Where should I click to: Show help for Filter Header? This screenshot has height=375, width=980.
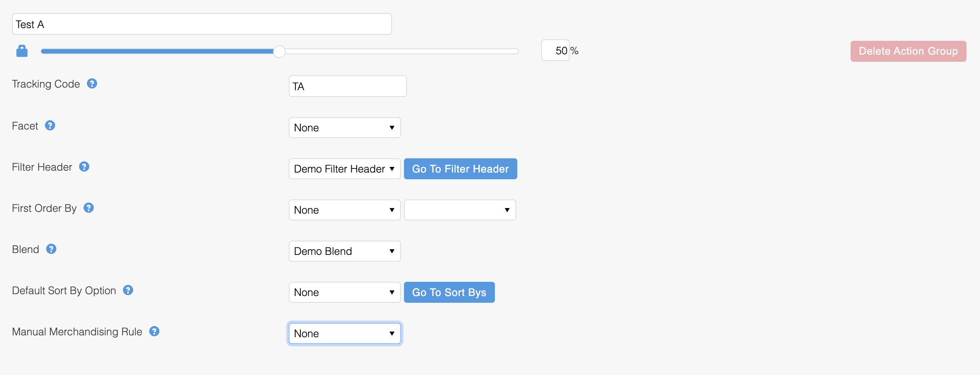coord(84,167)
